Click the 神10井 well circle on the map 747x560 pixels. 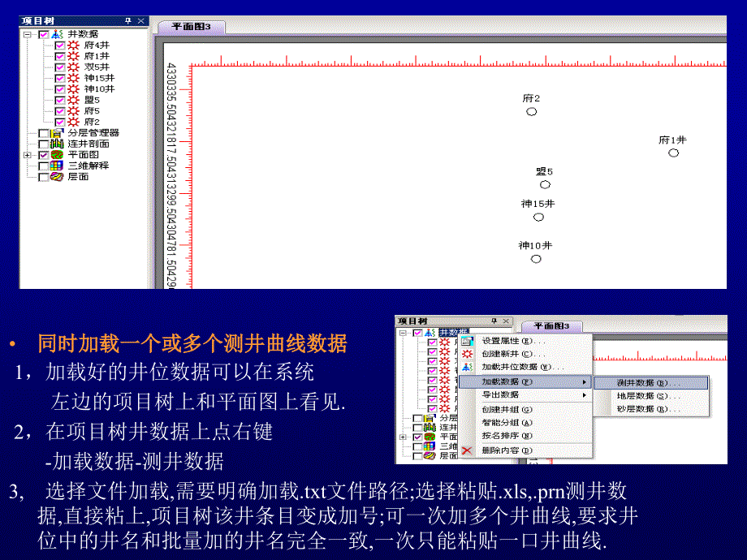(536, 259)
